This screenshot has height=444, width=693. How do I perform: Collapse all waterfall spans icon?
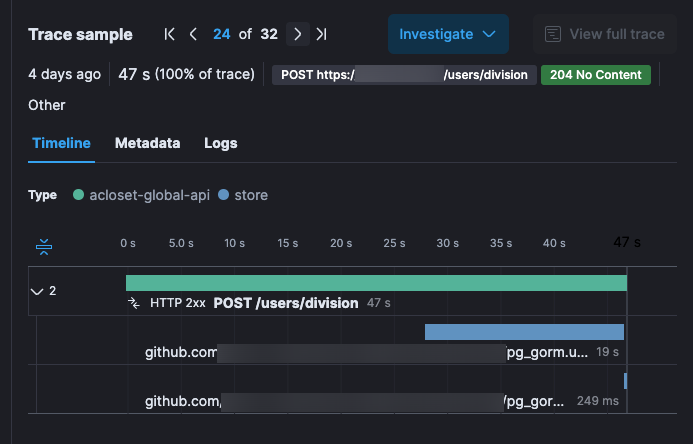tap(43, 245)
